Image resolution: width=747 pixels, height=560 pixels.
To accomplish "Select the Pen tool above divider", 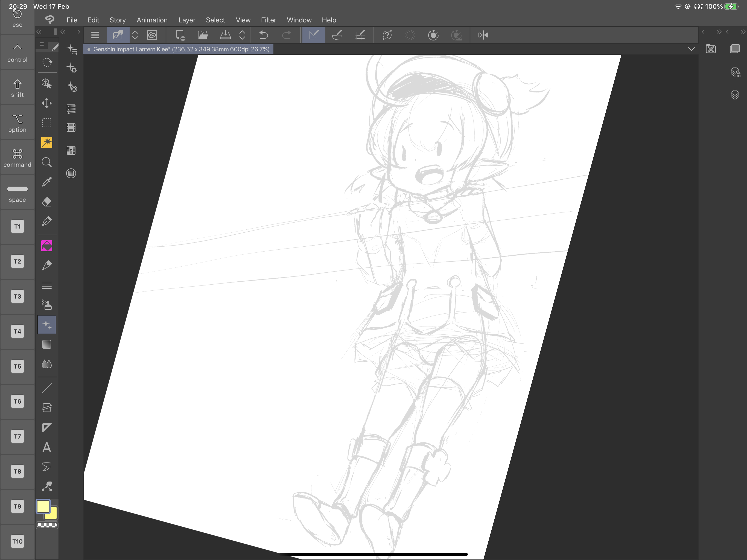I will [x=46, y=221].
